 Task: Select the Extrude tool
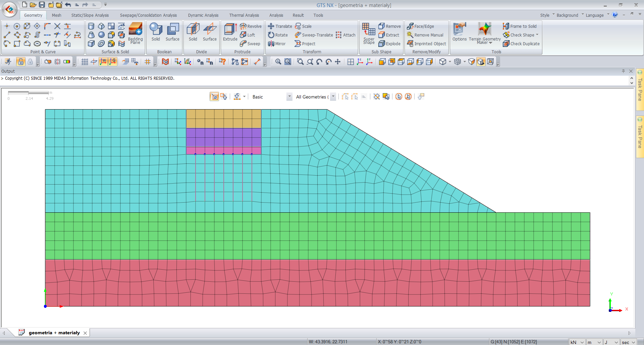[230, 32]
